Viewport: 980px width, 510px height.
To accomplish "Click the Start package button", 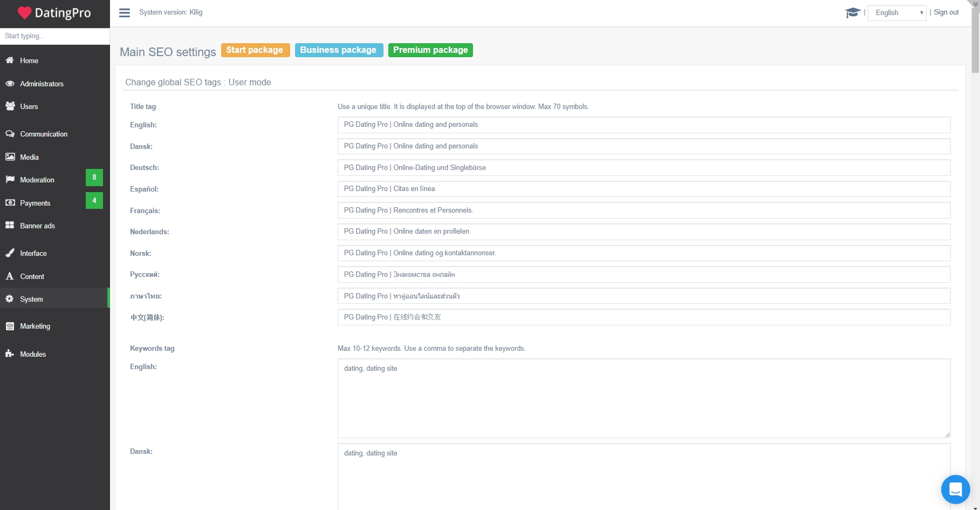I will point(256,50).
